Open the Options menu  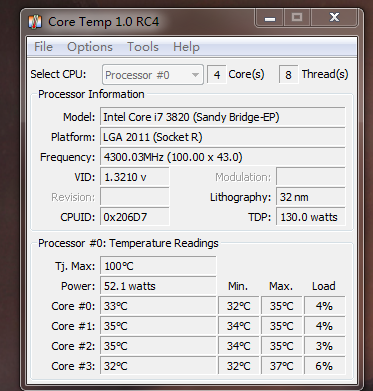click(x=90, y=47)
